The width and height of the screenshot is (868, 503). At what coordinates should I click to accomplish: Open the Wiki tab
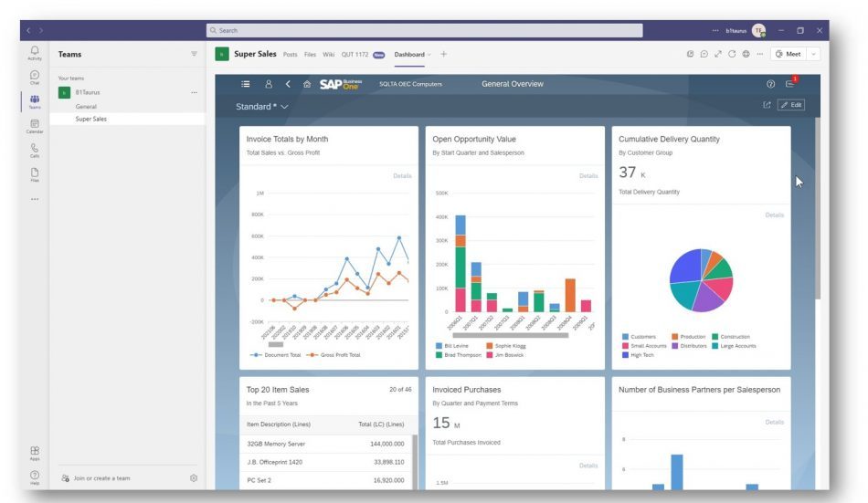pyautogui.click(x=328, y=54)
